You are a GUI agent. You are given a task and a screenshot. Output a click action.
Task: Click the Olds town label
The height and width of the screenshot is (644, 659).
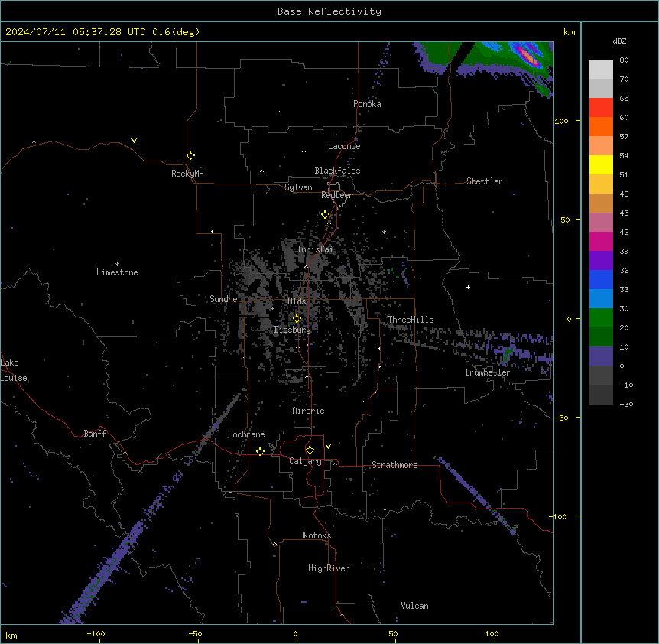coord(297,301)
